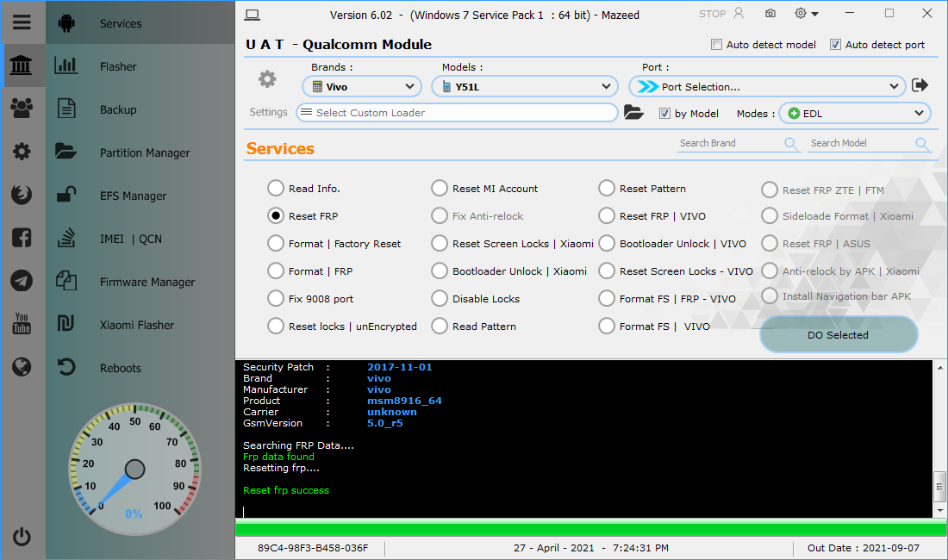948x560 pixels.
Task: Open the Telegram sidebar icon
Action: pos(22,281)
